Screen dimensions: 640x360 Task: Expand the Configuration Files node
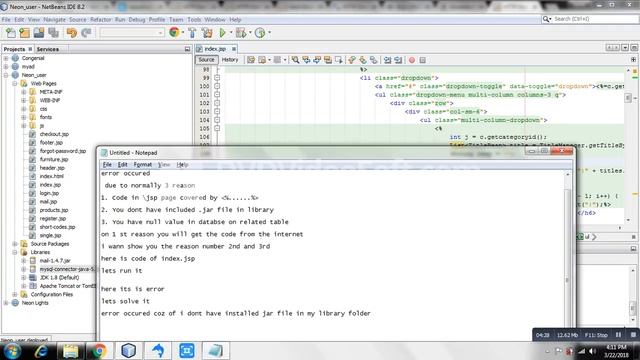click(x=15, y=294)
